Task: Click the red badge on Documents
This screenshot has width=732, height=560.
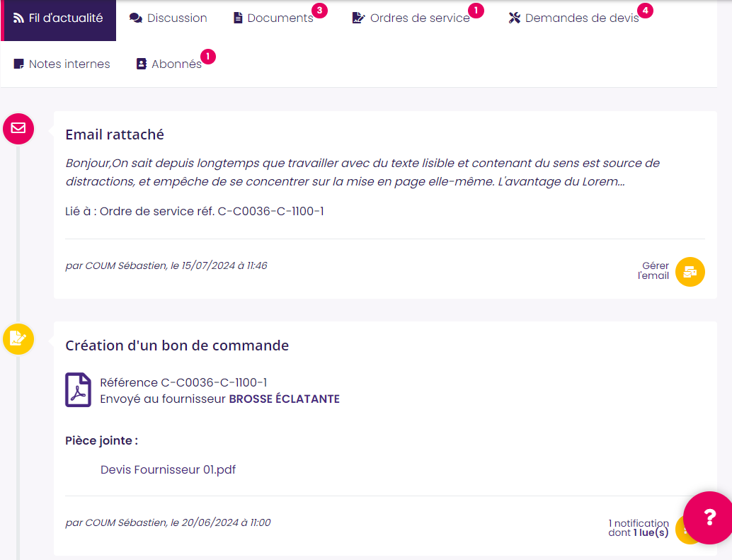Action: 320,11
